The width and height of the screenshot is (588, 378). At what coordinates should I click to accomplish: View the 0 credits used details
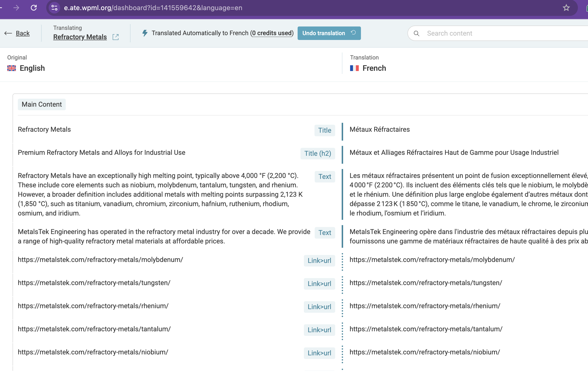coord(272,33)
